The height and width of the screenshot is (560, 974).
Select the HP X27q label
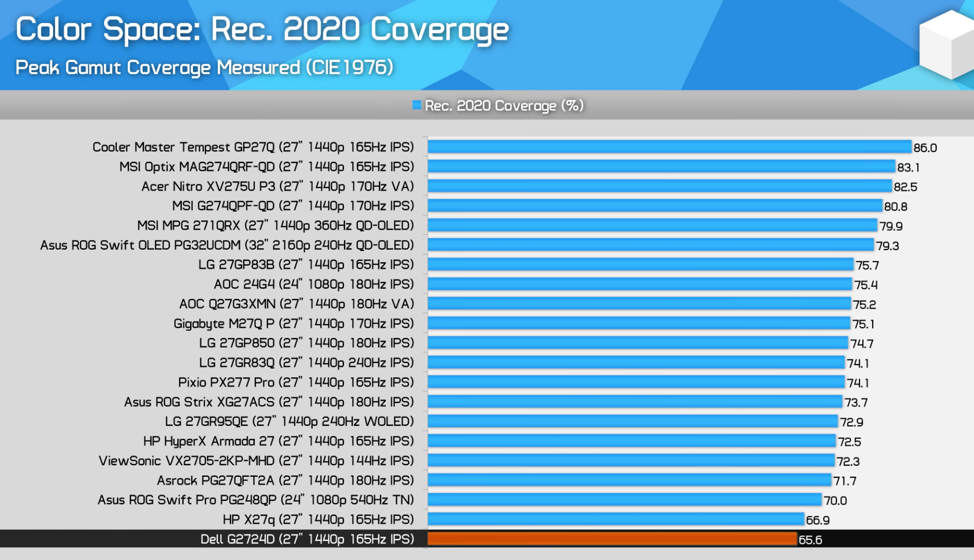318,519
